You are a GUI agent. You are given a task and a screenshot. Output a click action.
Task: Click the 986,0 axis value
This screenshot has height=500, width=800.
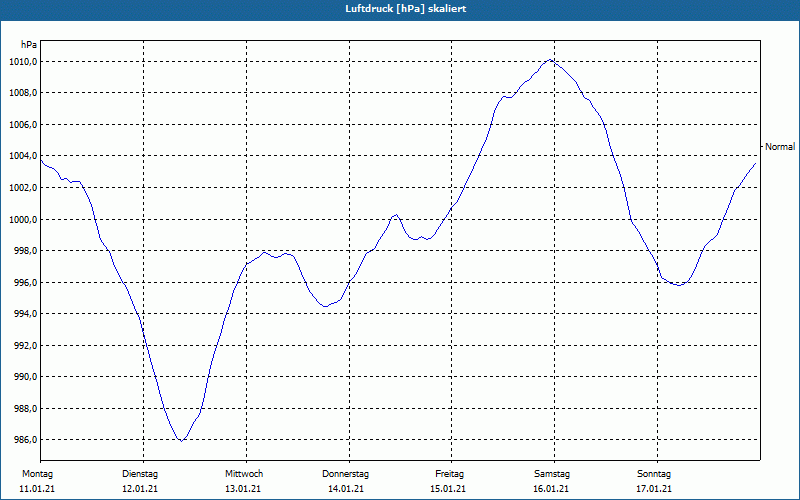point(24,440)
